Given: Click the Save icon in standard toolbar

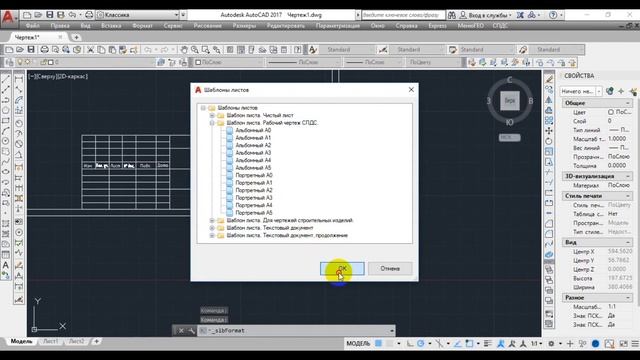Looking at the screenshot, I should 31,50.
